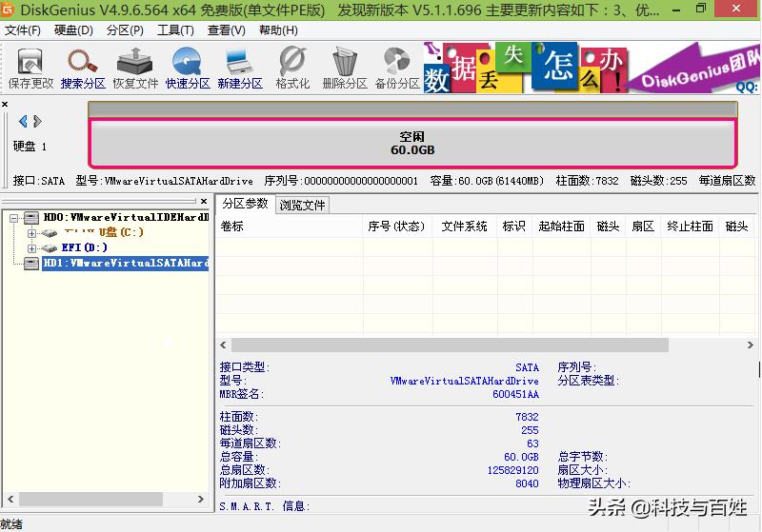Open 备份分区 backup partition tool

[x=397, y=68]
